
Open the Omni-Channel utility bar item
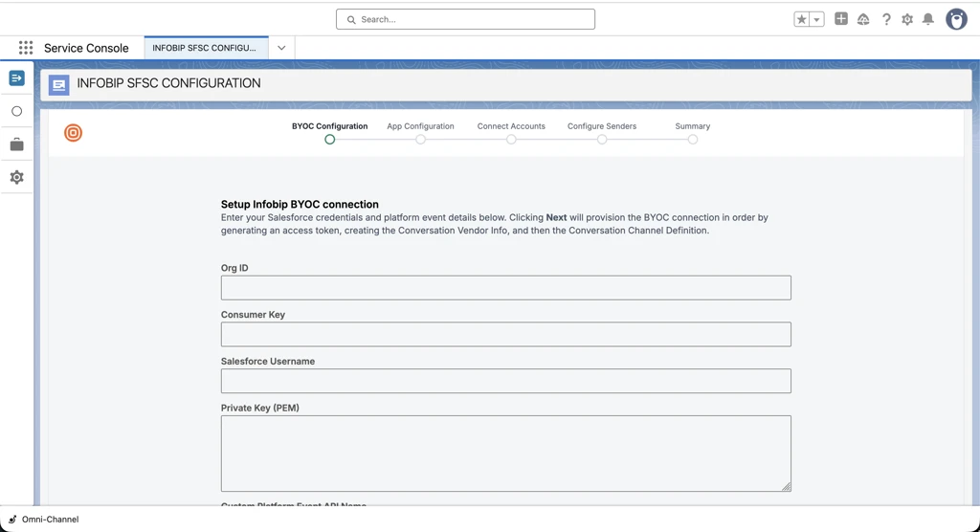click(x=44, y=520)
